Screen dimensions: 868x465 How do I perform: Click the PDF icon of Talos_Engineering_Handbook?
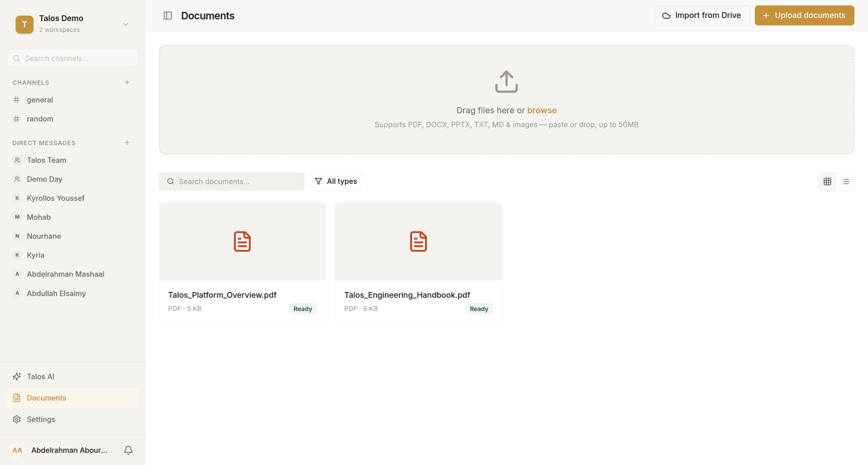[419, 241]
